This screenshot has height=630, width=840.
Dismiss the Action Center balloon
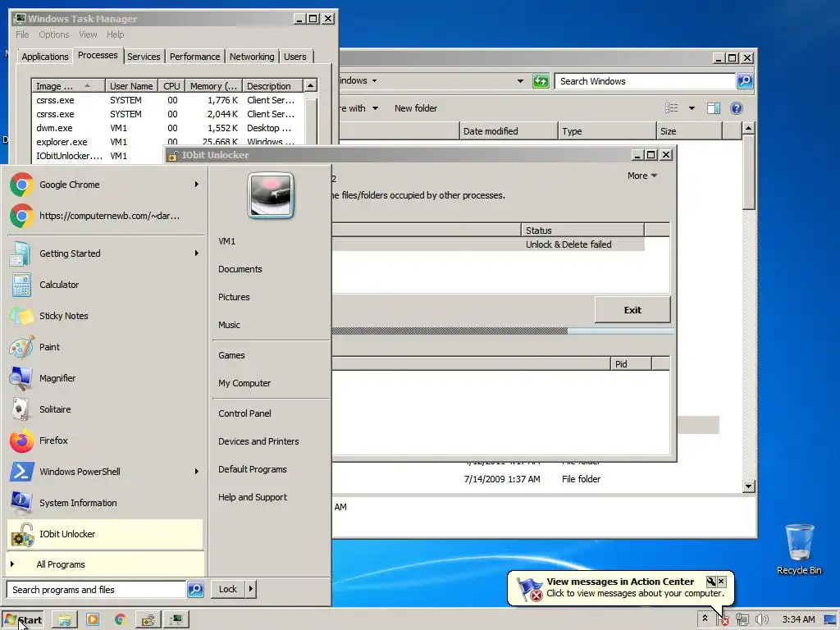click(722, 582)
